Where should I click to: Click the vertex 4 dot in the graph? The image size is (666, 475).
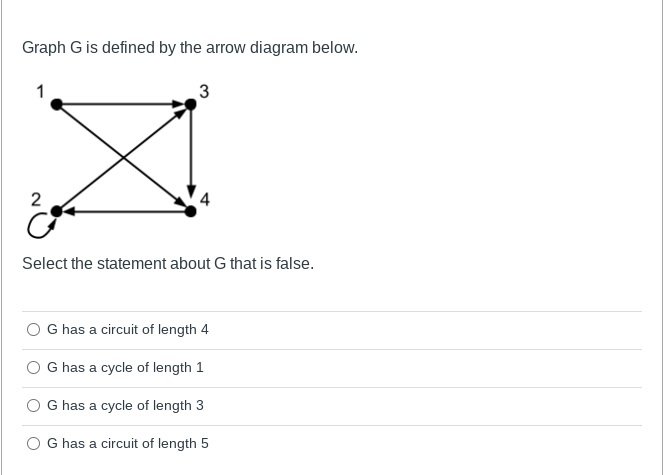(x=190, y=210)
